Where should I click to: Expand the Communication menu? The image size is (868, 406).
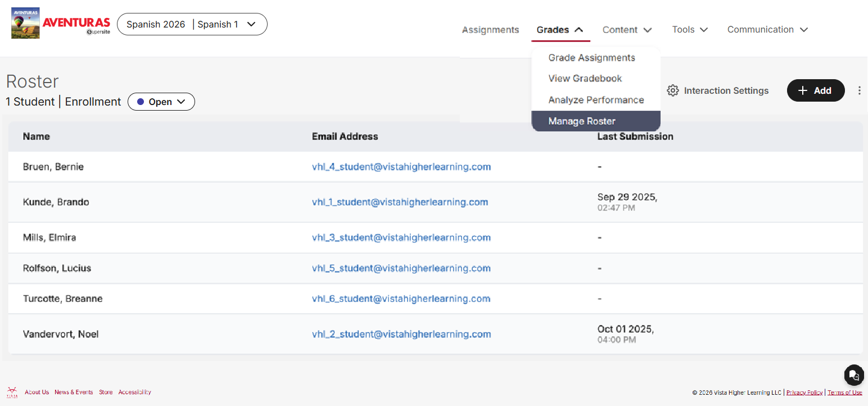[x=767, y=29]
